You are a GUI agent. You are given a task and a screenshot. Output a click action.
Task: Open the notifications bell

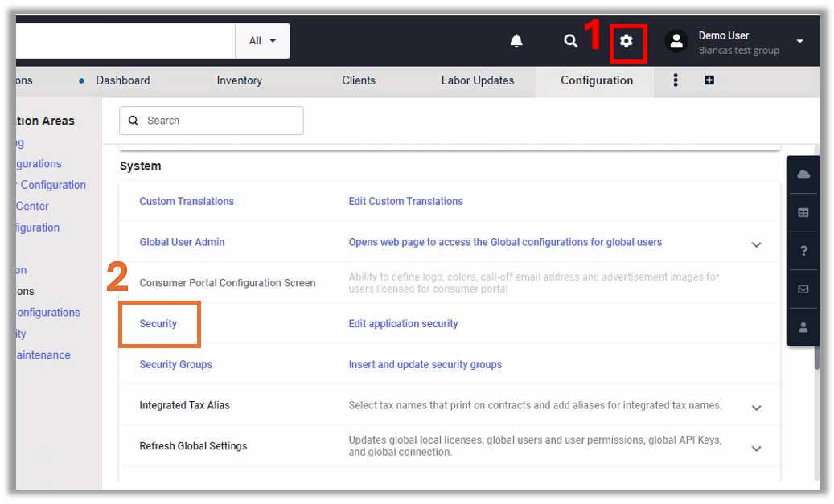pyautogui.click(x=516, y=41)
